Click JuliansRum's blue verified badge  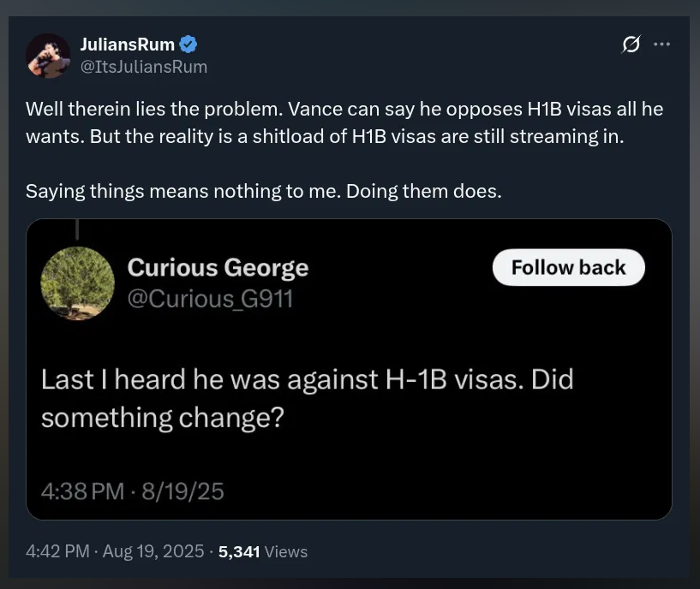click(x=189, y=45)
